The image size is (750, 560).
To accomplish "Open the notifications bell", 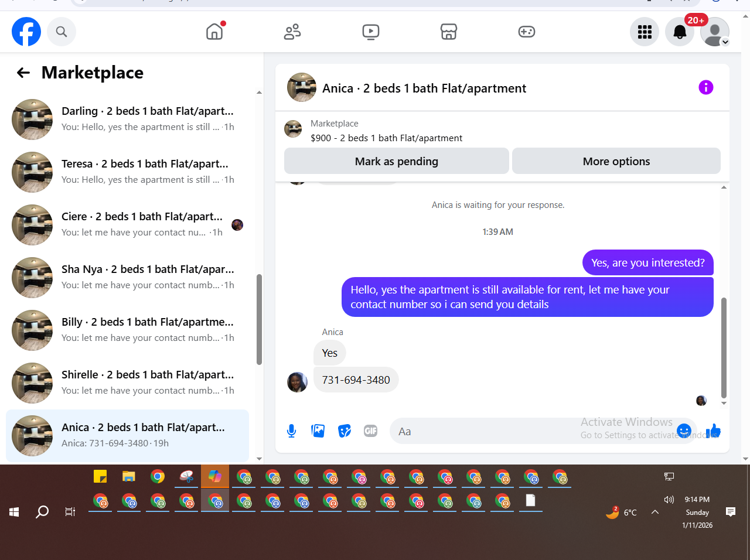I will (680, 32).
